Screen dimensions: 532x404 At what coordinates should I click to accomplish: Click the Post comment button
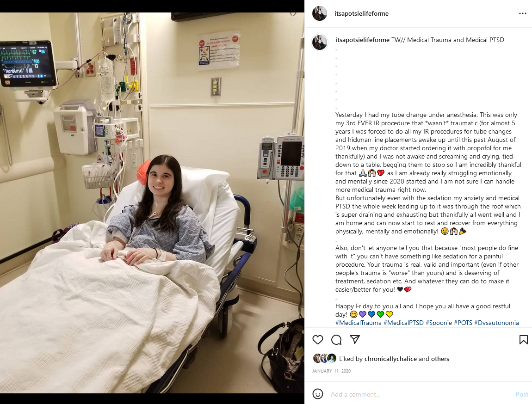(522, 394)
